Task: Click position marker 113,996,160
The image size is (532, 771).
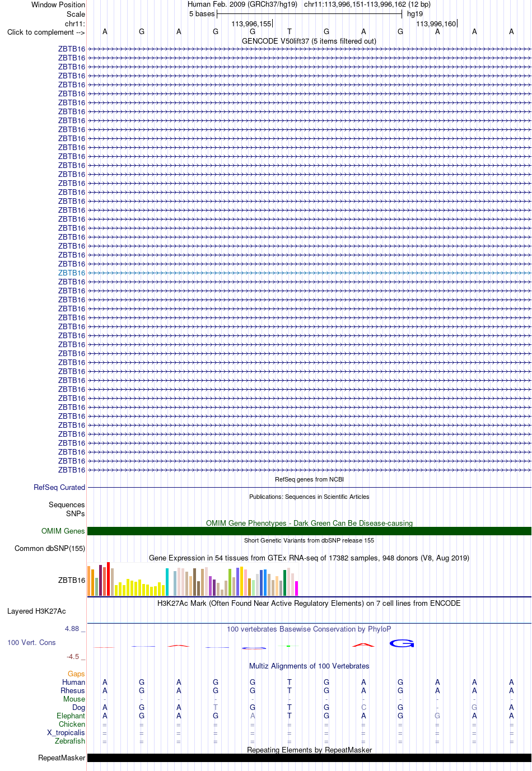Action: pyautogui.click(x=436, y=24)
